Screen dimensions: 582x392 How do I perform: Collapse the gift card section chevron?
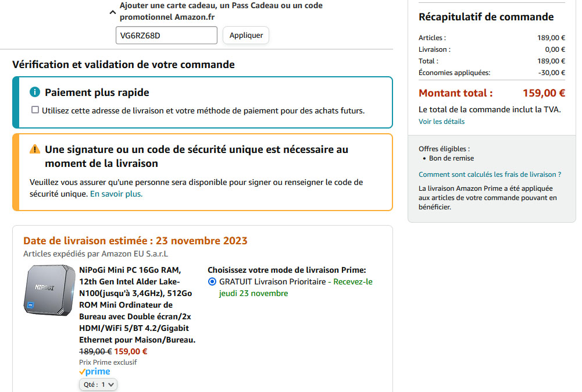click(x=113, y=12)
